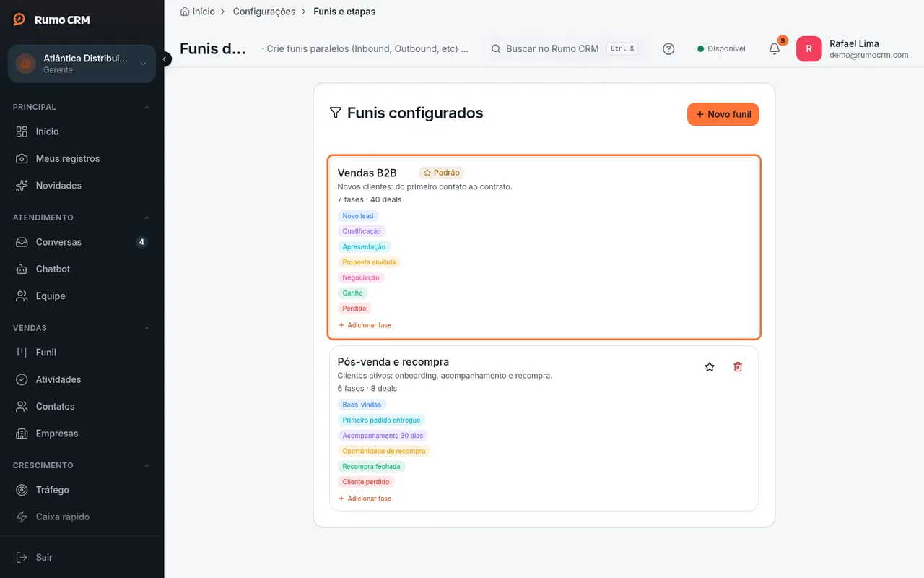
Task: Click the Rafael Lima avatar
Action: [808, 49]
